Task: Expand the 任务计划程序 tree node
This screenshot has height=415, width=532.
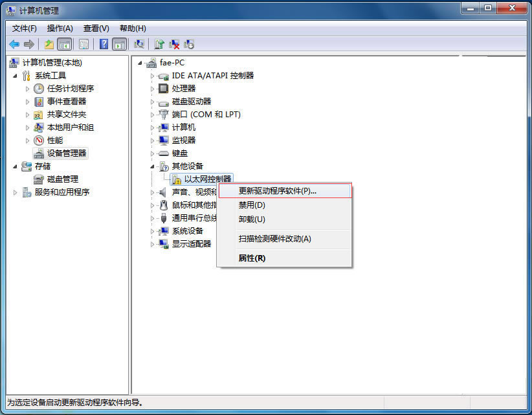Action: point(27,89)
